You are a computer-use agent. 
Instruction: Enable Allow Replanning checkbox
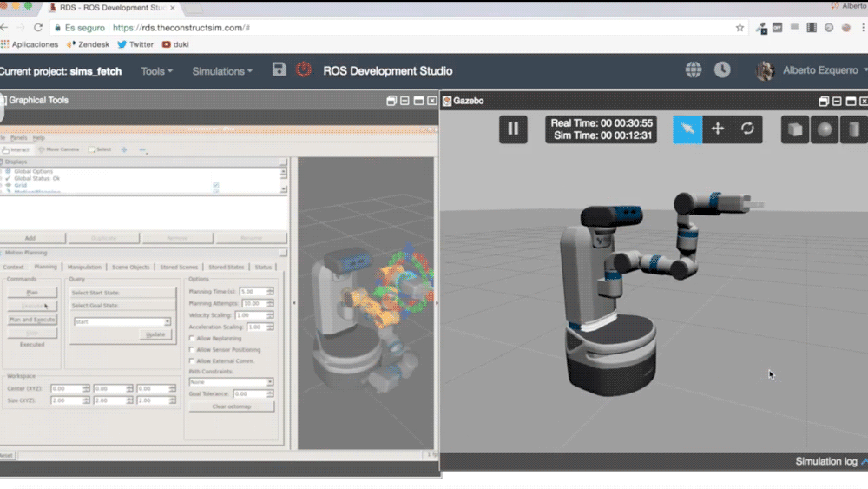192,339
